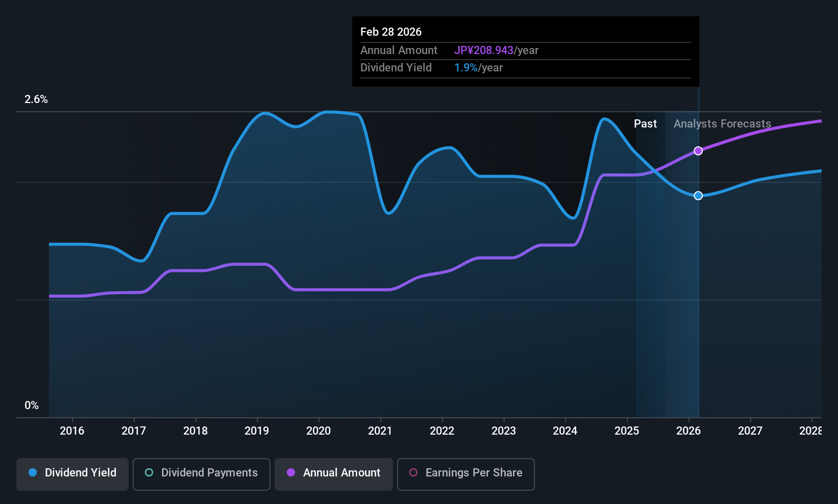
Task: Click the 0% y-axis label
Action: point(32,406)
